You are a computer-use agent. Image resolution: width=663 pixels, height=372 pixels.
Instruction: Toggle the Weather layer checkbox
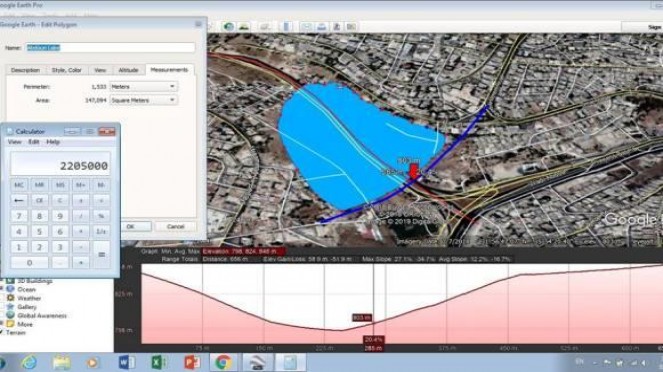coord(2,298)
